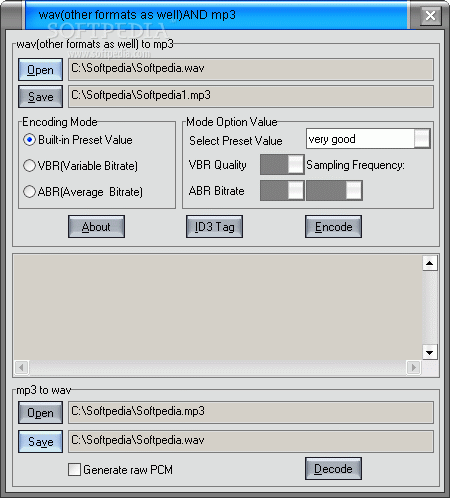
Task: Show the About dialog
Action: pyautogui.click(x=96, y=227)
